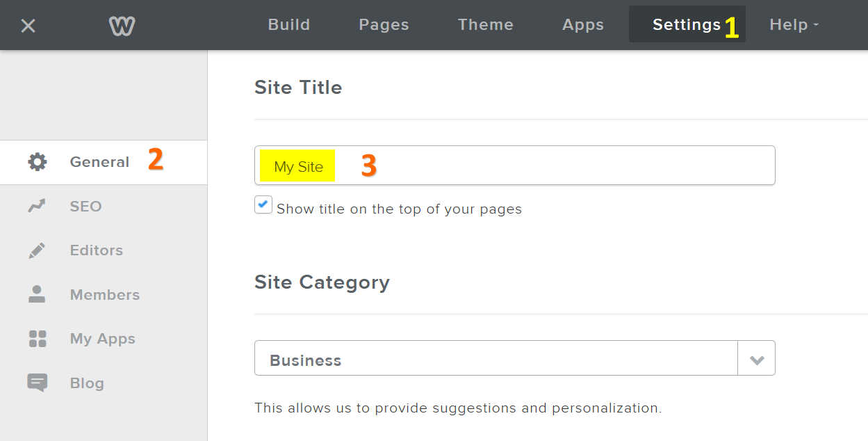Open the Theme tab

coord(485,25)
